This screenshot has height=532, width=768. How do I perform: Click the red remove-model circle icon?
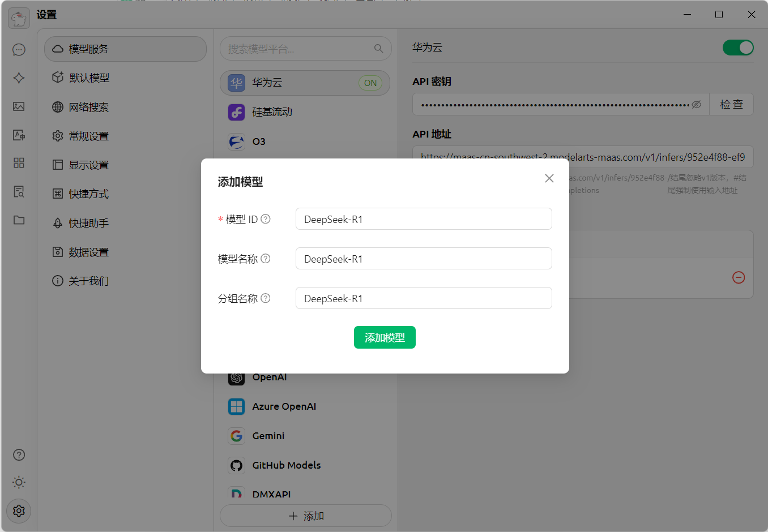coord(738,278)
